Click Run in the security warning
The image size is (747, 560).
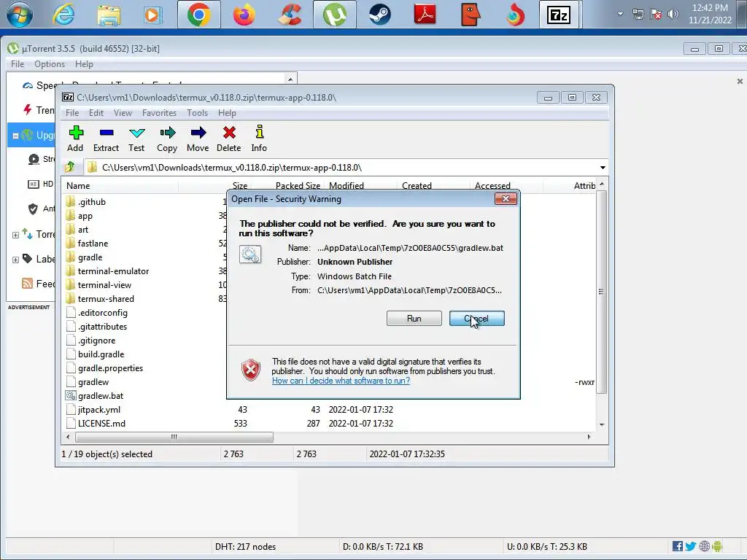[x=414, y=319]
